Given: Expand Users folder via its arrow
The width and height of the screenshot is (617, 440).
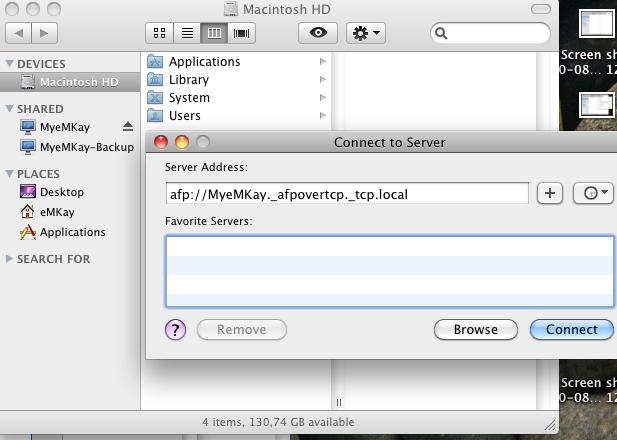Looking at the screenshot, I should (x=323, y=116).
